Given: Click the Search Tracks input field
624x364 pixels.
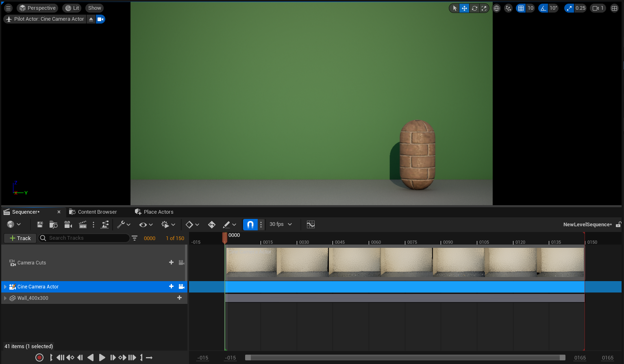Looking at the screenshot, I should pos(87,238).
